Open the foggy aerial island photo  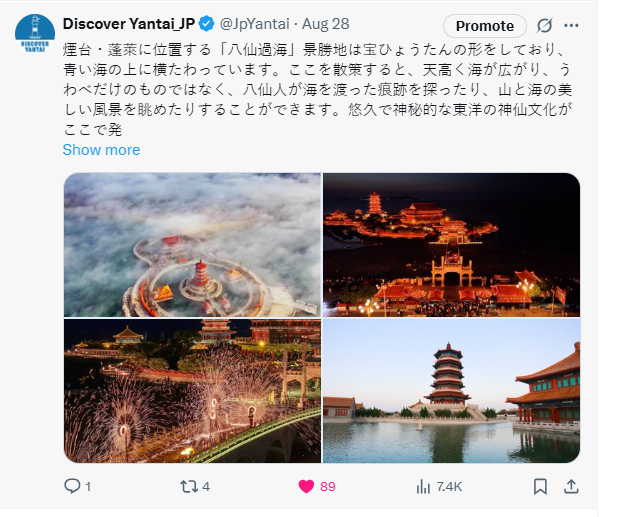[x=192, y=245]
